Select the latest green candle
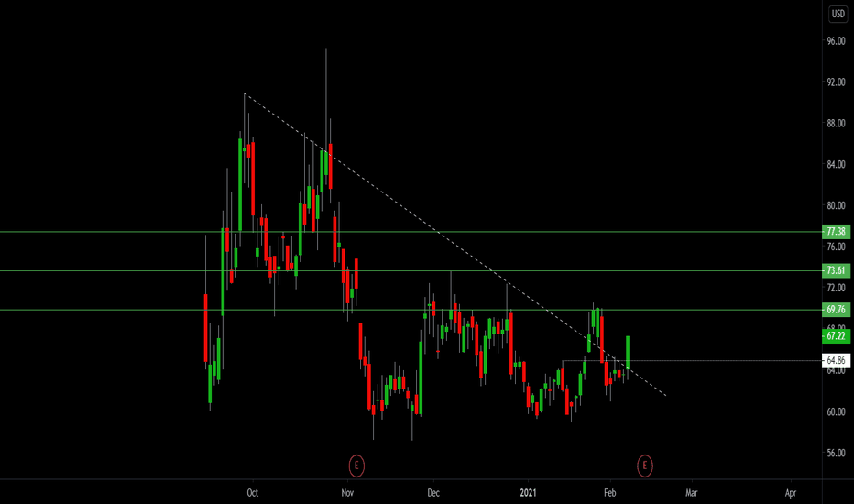 click(x=628, y=353)
